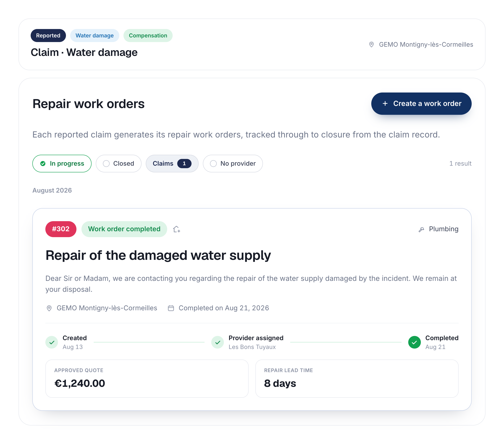Click the Created step checkmark icon
The height and width of the screenshot is (444, 504).
coord(52,342)
